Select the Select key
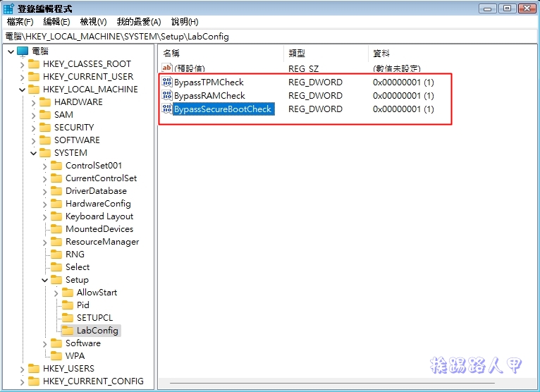540x392 pixels. click(78, 267)
